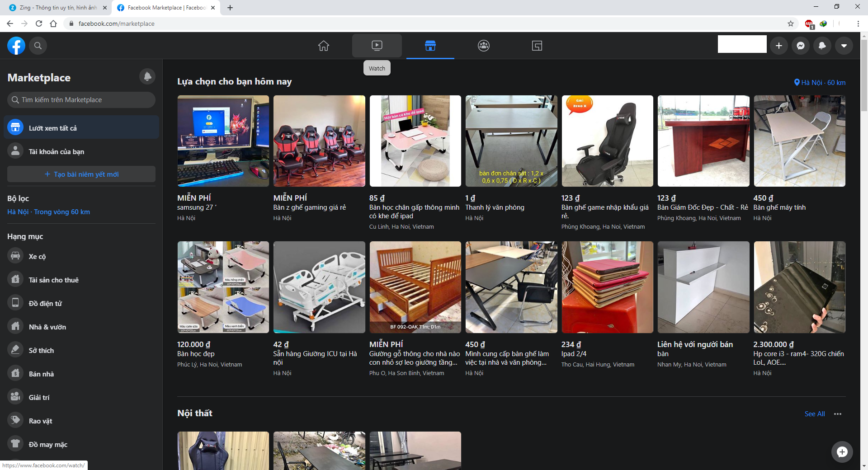868x470 pixels.
Task: Click the Facebook logo icon
Action: (x=16, y=46)
